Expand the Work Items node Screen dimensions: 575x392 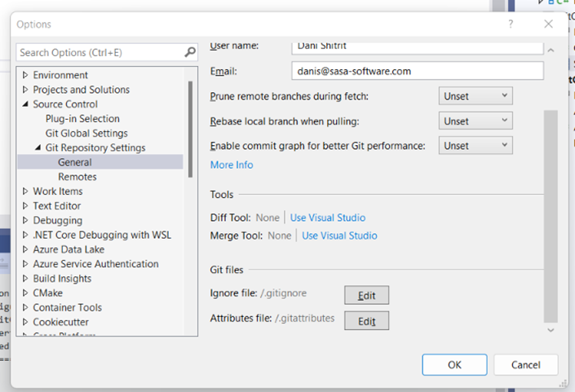coord(25,192)
